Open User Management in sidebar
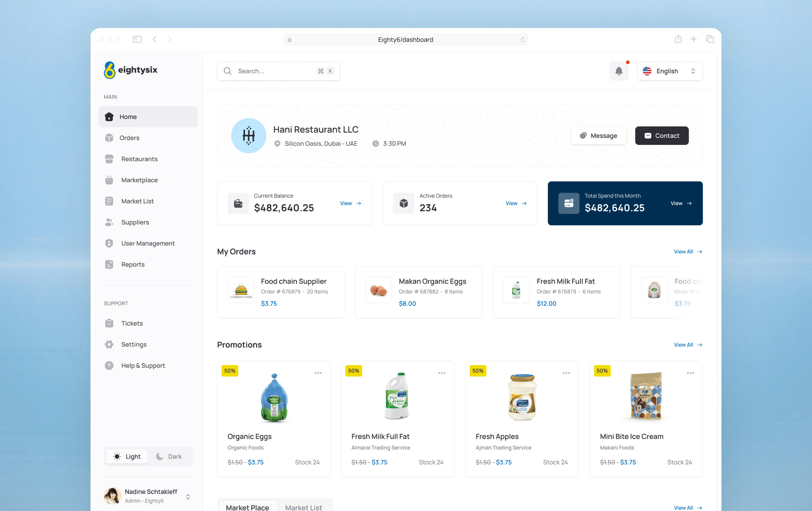Screen dimensions: 812x511 pyautogui.click(x=148, y=243)
